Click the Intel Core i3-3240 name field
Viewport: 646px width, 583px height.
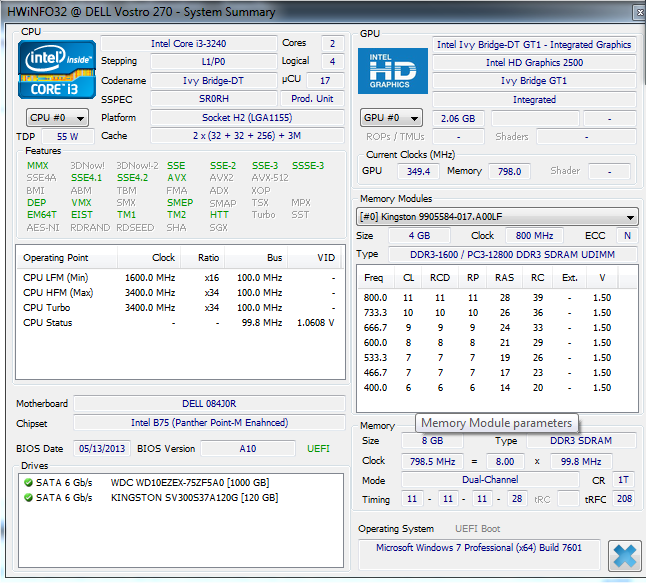coord(188,44)
